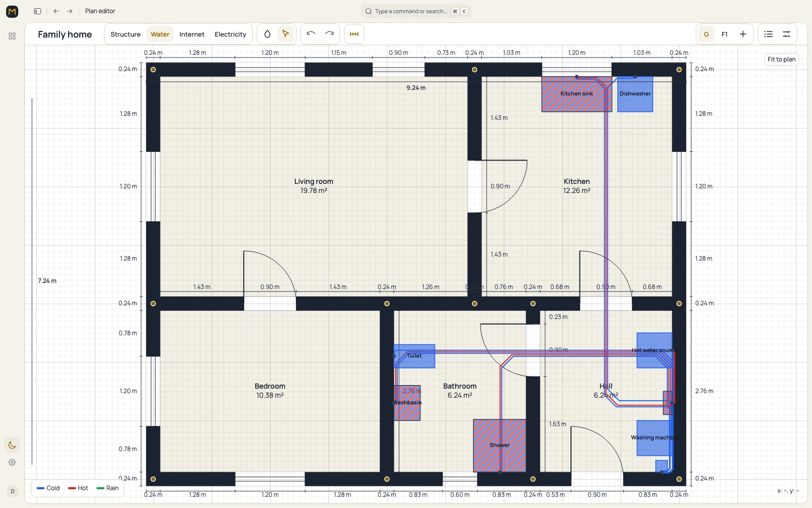Select the water drop pipe tool
This screenshot has width=812, height=508.
tap(267, 34)
